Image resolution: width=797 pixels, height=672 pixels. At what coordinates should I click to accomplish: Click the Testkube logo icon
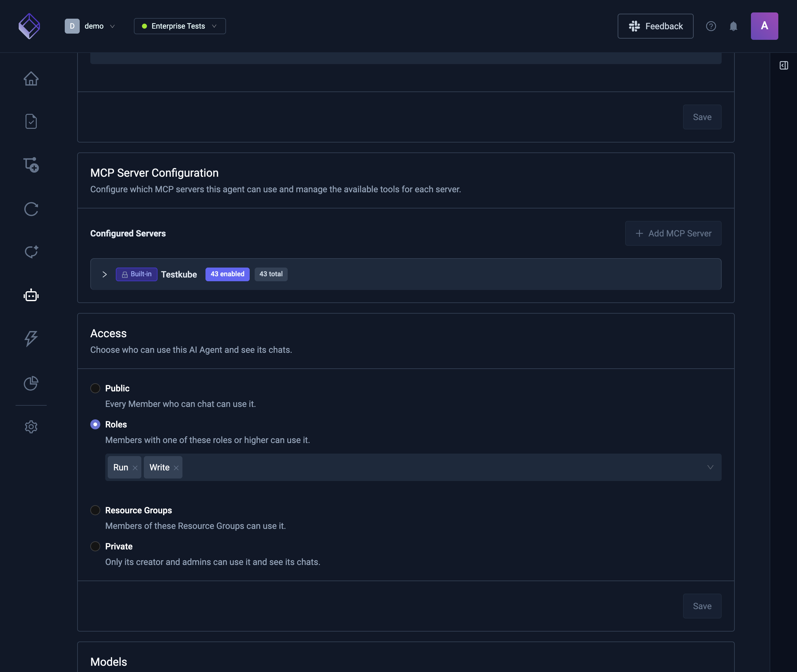coord(29,26)
